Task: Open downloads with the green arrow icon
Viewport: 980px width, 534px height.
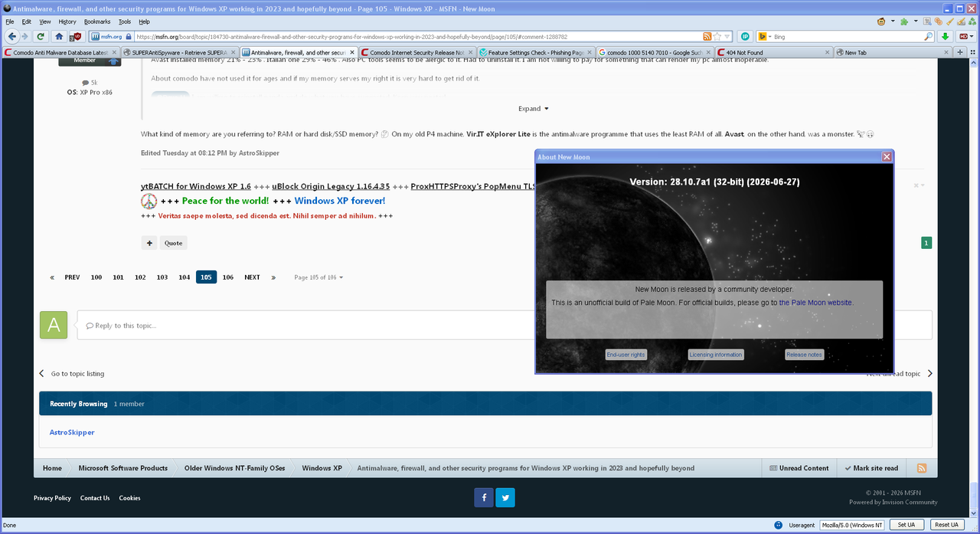Action: pyautogui.click(x=946, y=36)
